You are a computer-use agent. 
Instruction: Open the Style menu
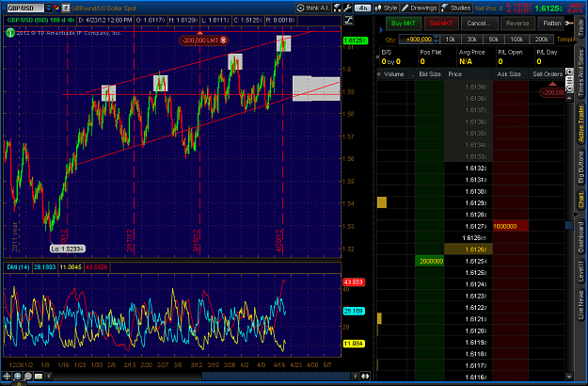386,8
